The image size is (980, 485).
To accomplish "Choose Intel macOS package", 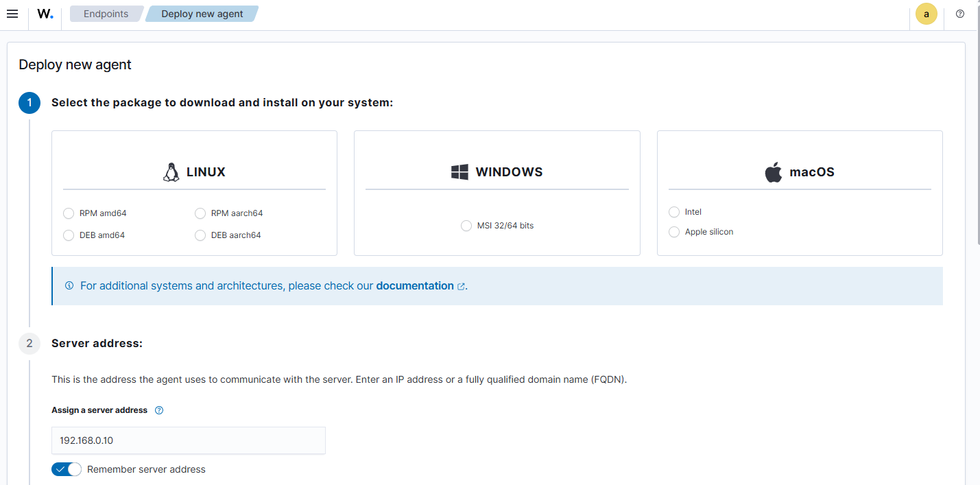I will pos(674,212).
